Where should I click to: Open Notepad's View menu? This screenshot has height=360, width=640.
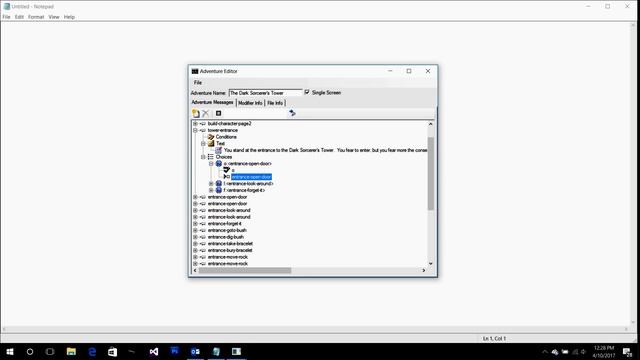click(54, 17)
